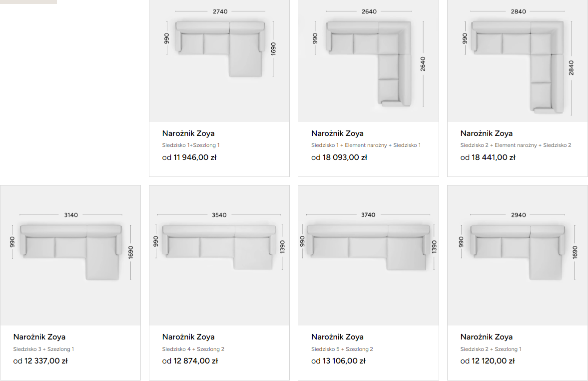Open the 2940 wide sofa diagram thumbnail
This screenshot has width=588, height=381.
tap(518, 255)
